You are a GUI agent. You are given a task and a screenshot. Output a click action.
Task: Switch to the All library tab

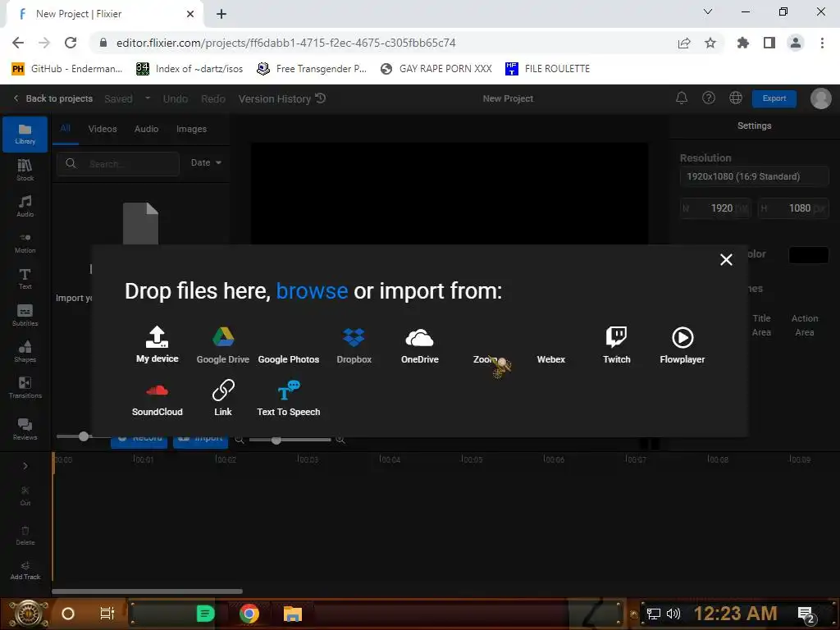(x=66, y=129)
